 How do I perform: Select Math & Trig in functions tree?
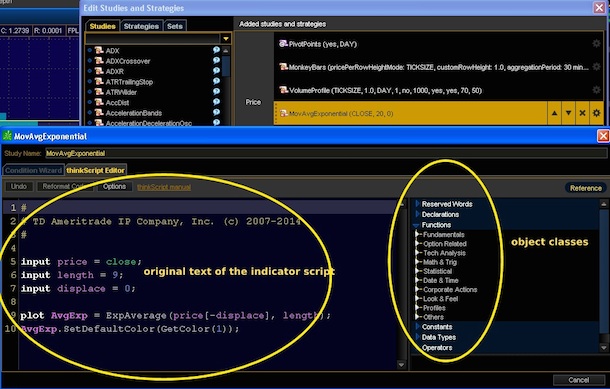(x=440, y=262)
